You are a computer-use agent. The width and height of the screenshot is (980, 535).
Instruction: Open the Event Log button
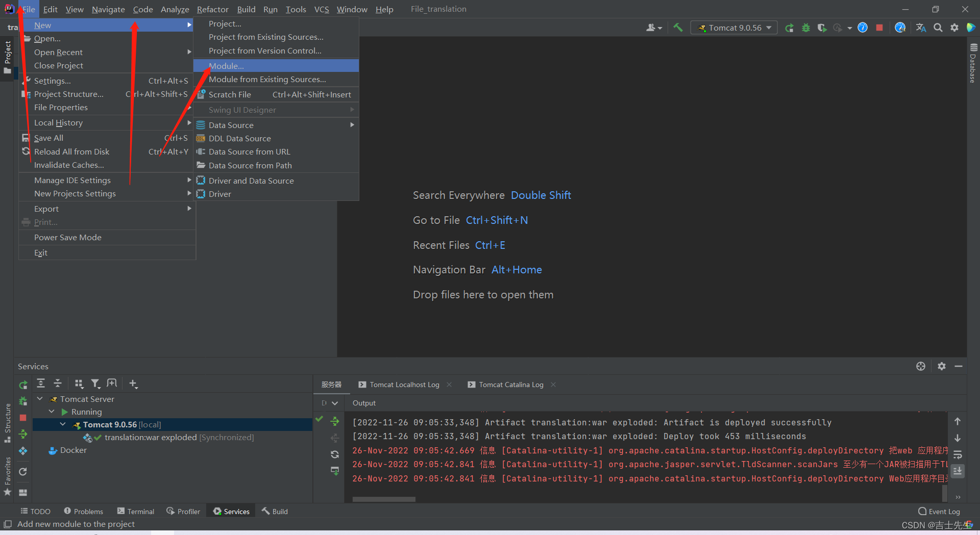pyautogui.click(x=939, y=511)
